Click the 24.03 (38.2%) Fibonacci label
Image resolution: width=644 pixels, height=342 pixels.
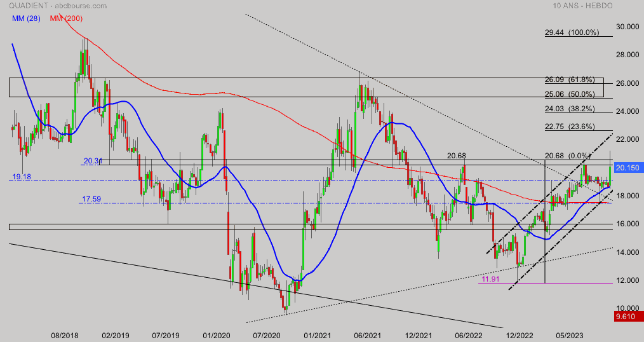click(570, 109)
